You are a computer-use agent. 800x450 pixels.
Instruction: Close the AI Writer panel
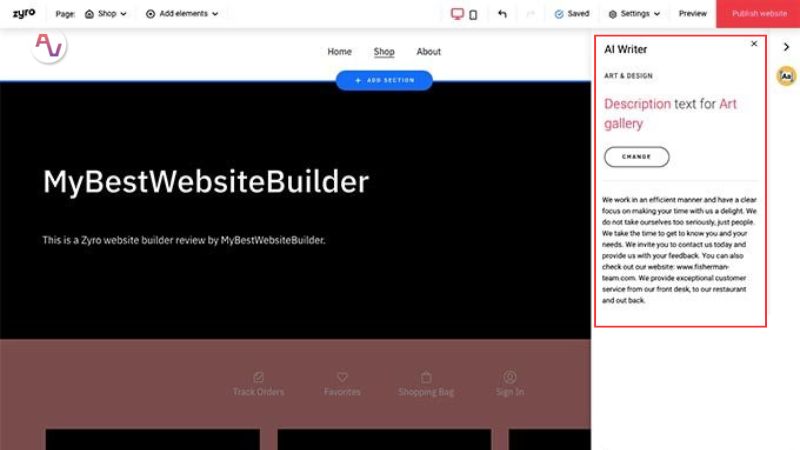click(x=754, y=44)
